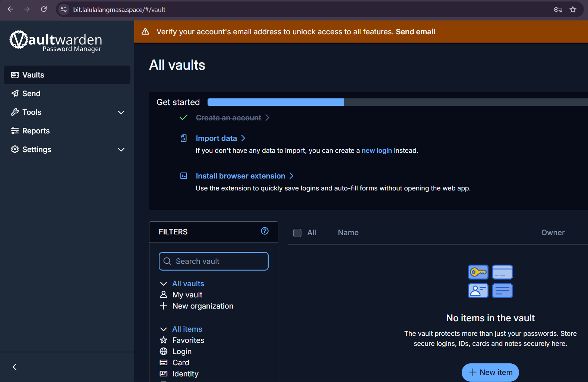The image size is (588, 382).
Task: Open the Import data link
Action: pos(216,138)
